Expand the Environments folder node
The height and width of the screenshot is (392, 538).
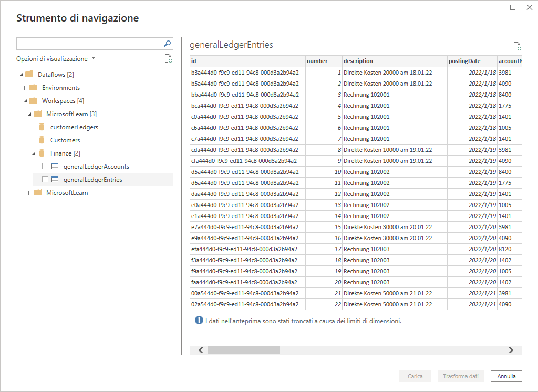pos(25,88)
